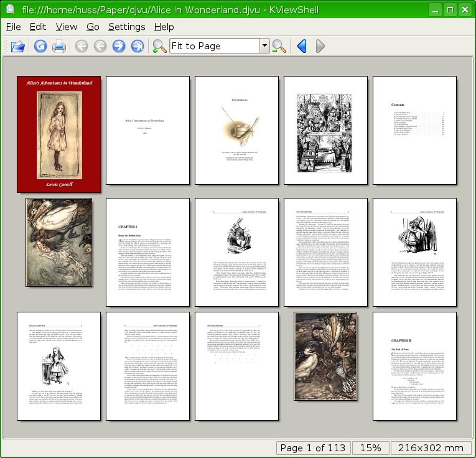Open a file with the folder icon
The image size is (476, 458).
(17, 47)
